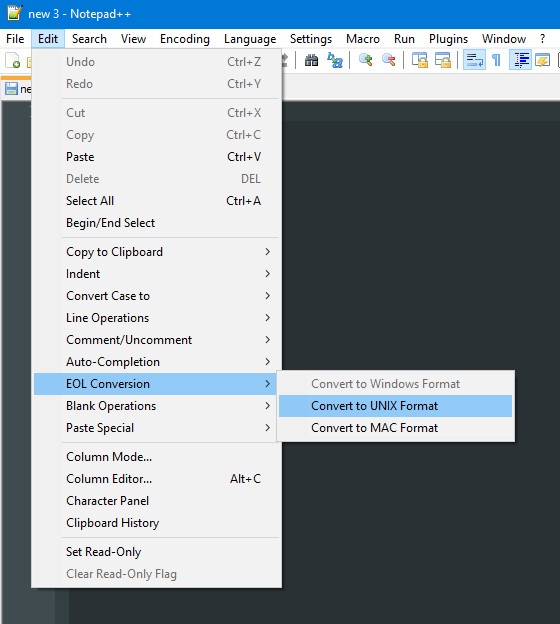Open Clipboard History entry
The width and height of the screenshot is (560, 624).
click(x=155, y=523)
